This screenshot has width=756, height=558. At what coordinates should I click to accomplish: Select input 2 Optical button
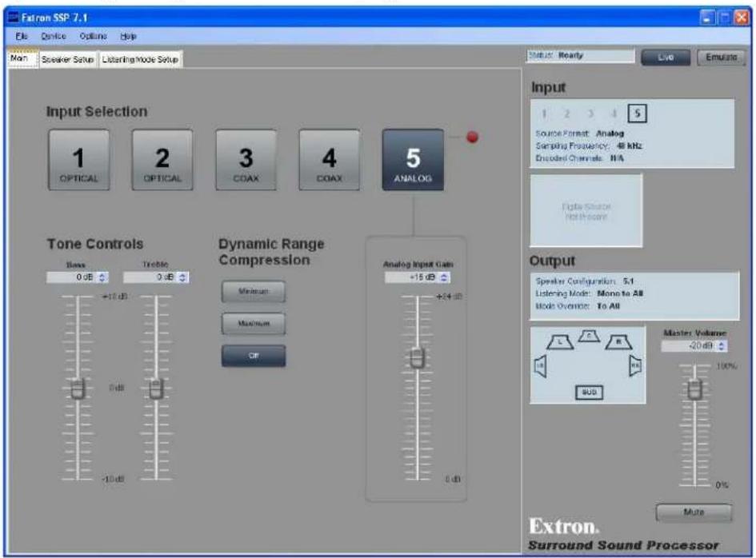(x=162, y=160)
